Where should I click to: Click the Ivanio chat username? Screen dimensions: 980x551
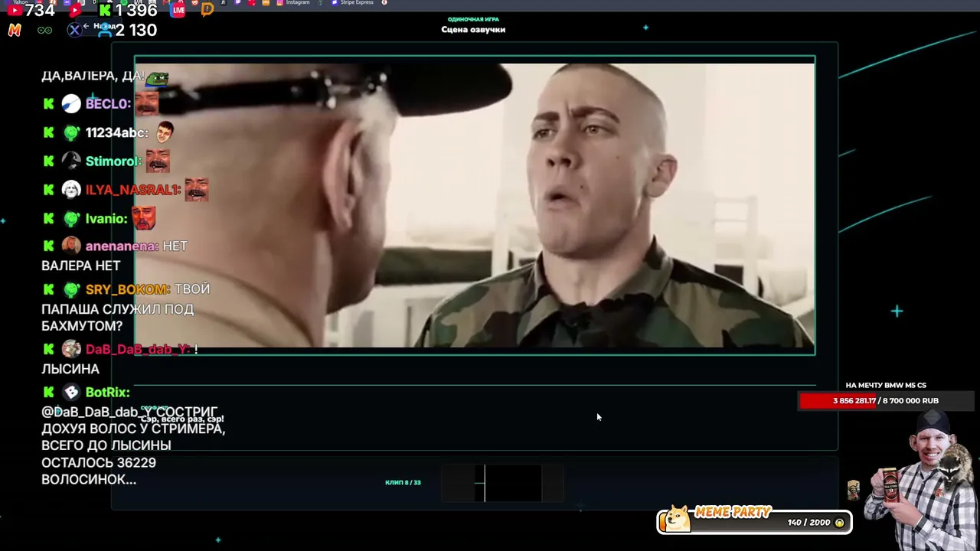coord(106,219)
